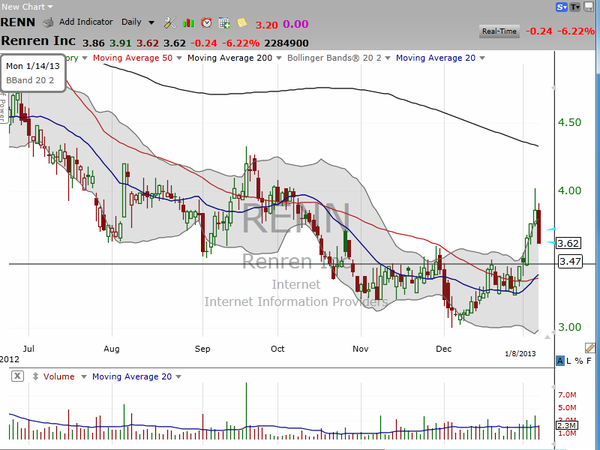Image resolution: width=600 pixels, height=450 pixels.
Task: Click the magenta 0.00 value in toolbar
Action: [x=295, y=24]
